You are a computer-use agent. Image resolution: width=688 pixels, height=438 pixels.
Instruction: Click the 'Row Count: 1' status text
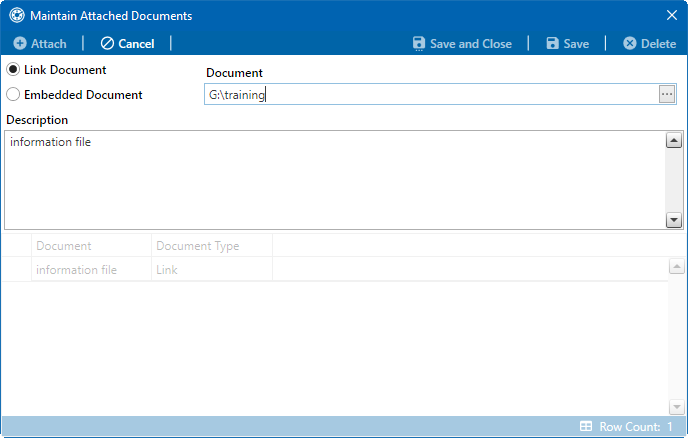click(636, 427)
